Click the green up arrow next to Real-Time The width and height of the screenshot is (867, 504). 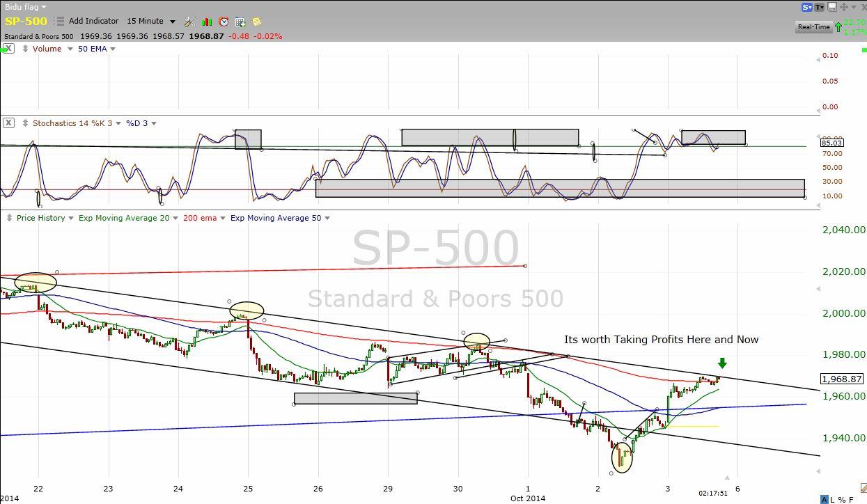pos(838,28)
